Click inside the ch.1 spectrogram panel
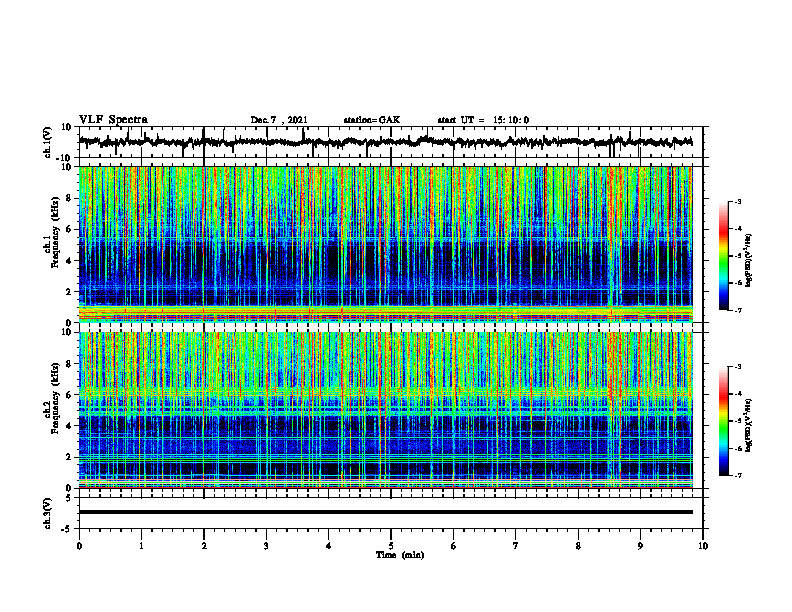 (386, 244)
